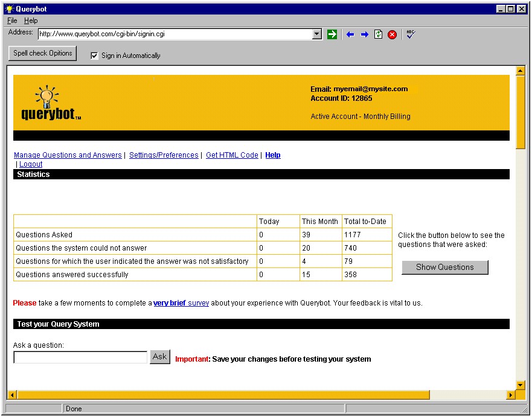
Task: Maximize the Querybot window
Action: tap(511, 9)
